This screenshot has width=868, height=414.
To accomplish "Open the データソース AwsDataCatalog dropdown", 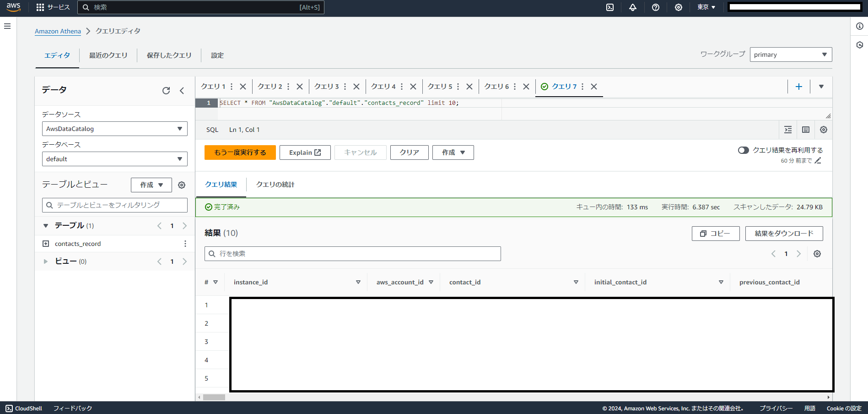I will (x=115, y=129).
